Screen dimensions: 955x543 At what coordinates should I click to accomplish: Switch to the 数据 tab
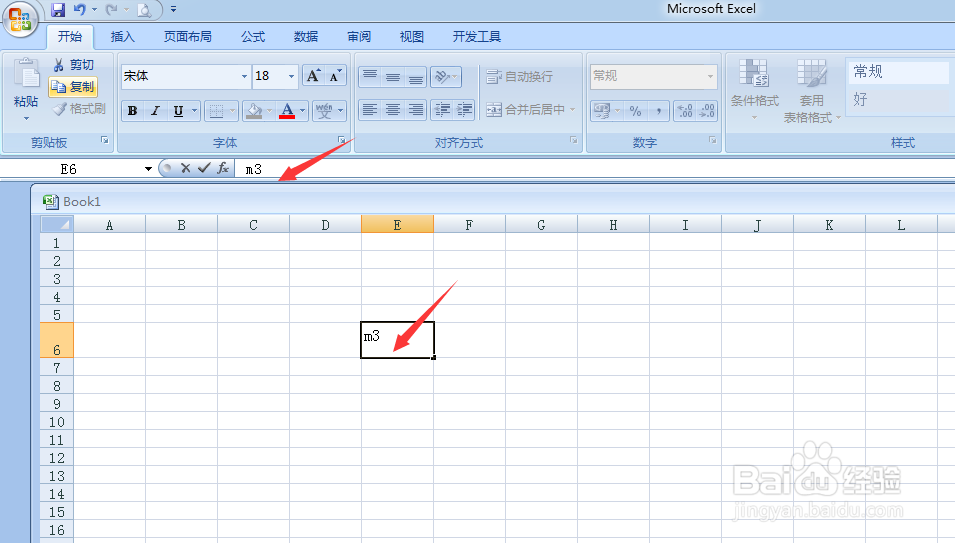pyautogui.click(x=306, y=37)
